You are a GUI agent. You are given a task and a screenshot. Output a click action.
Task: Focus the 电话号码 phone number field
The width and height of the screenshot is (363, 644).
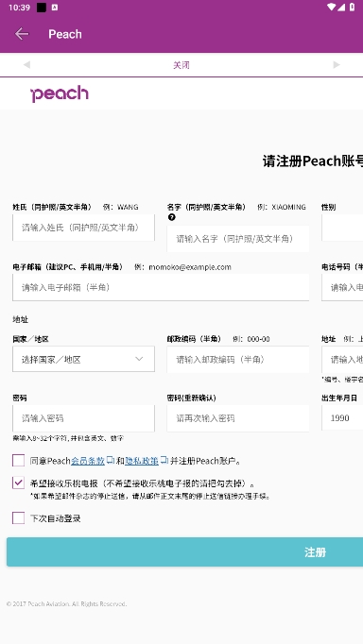pyautogui.click(x=342, y=287)
